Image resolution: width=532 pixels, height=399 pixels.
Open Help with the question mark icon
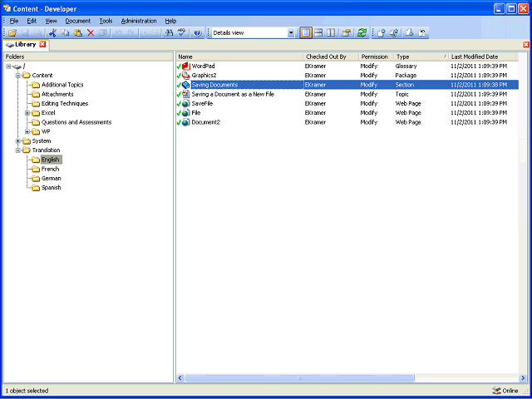pyautogui.click(x=198, y=33)
